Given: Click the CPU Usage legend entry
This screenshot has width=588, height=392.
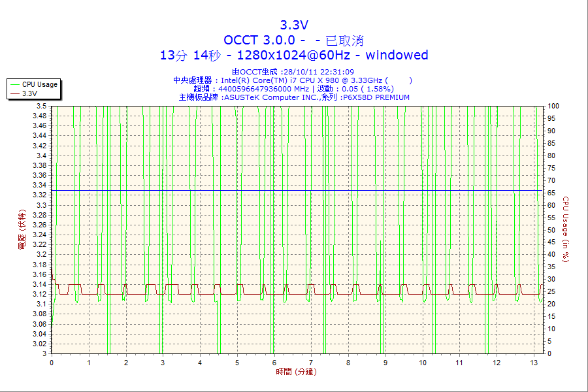Looking at the screenshot, I should coord(34,84).
